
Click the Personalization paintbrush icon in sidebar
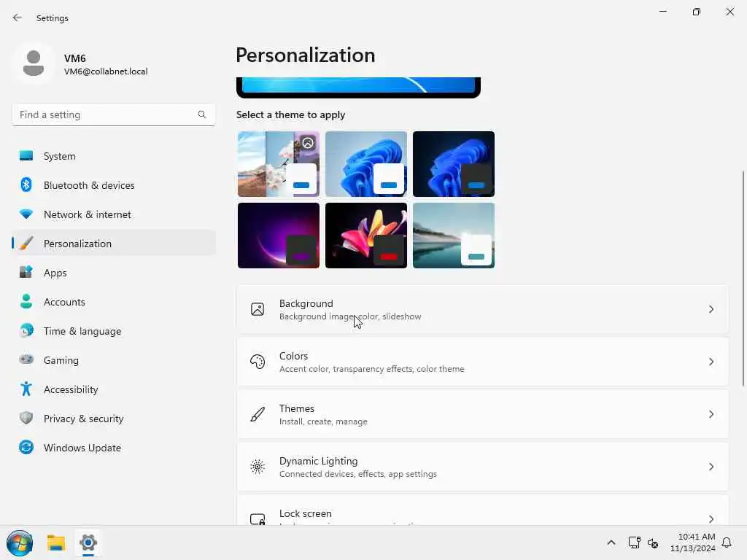click(x=26, y=244)
